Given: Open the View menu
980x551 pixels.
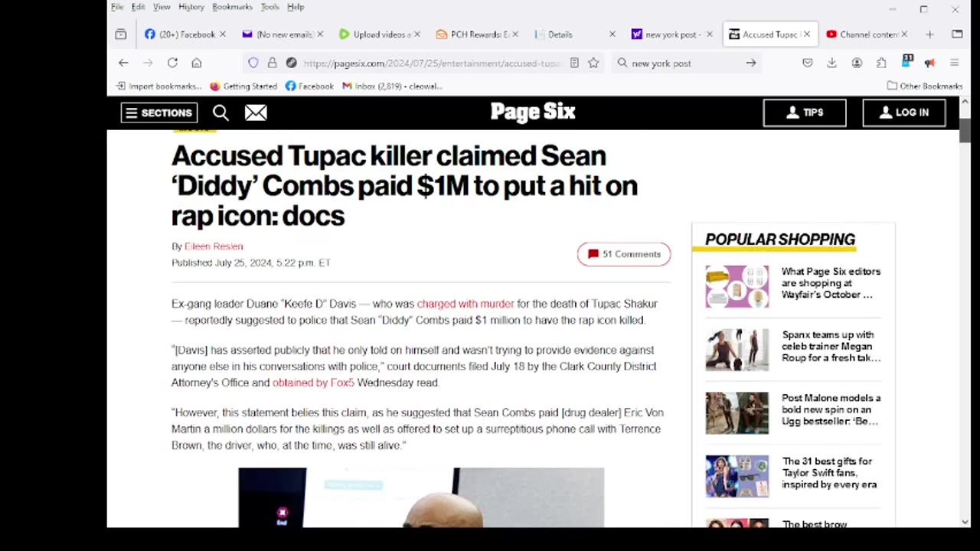Looking at the screenshot, I should coord(162,7).
